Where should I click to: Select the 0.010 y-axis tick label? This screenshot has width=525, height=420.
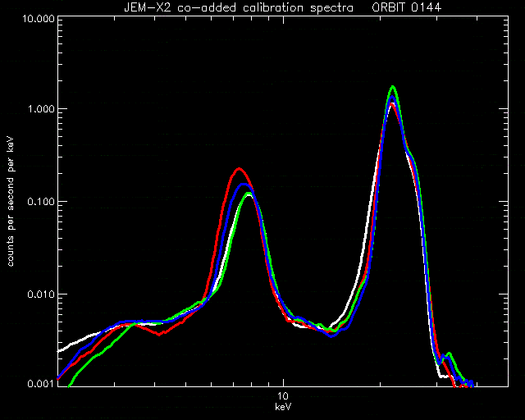click(41, 294)
